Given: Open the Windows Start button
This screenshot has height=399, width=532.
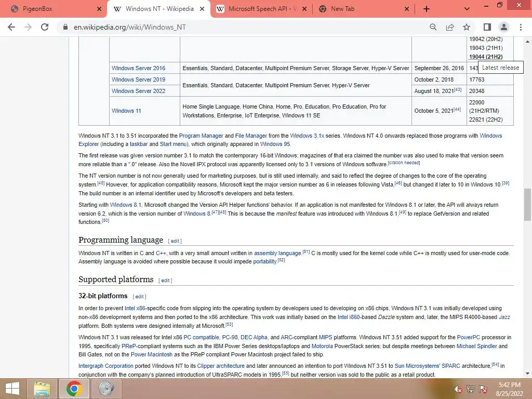Looking at the screenshot, I should tap(12, 389).
